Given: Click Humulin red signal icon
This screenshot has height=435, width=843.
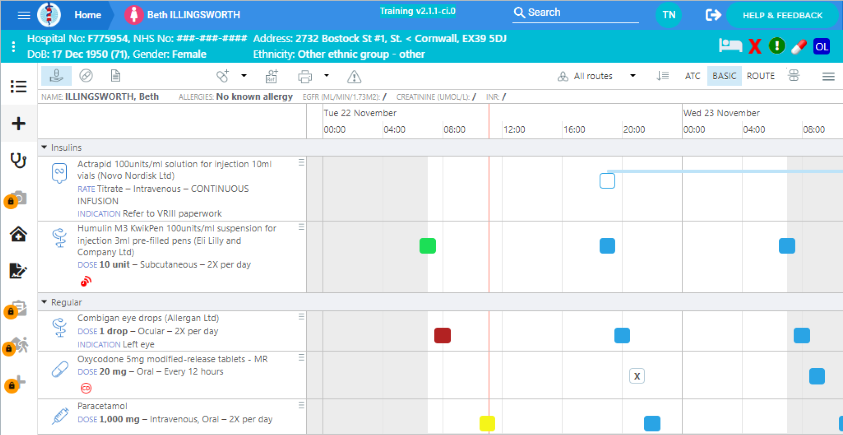Looking at the screenshot, I should pyautogui.click(x=85, y=281).
